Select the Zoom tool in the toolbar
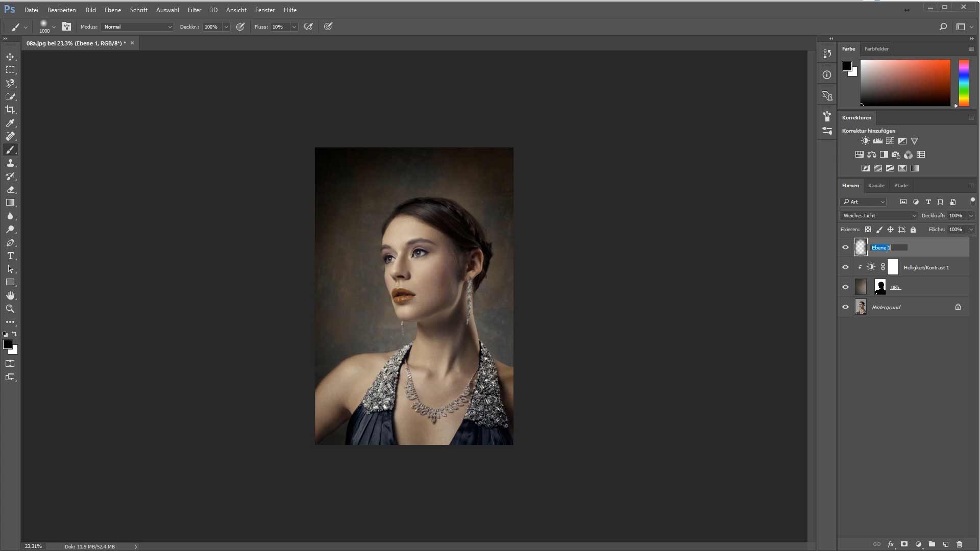 pyautogui.click(x=10, y=309)
